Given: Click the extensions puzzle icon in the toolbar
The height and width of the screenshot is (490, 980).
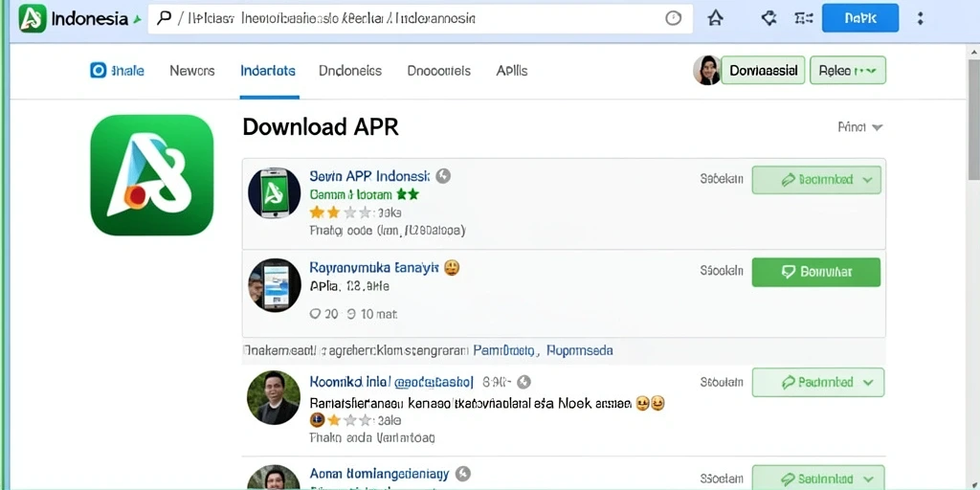Looking at the screenshot, I should [x=768, y=18].
